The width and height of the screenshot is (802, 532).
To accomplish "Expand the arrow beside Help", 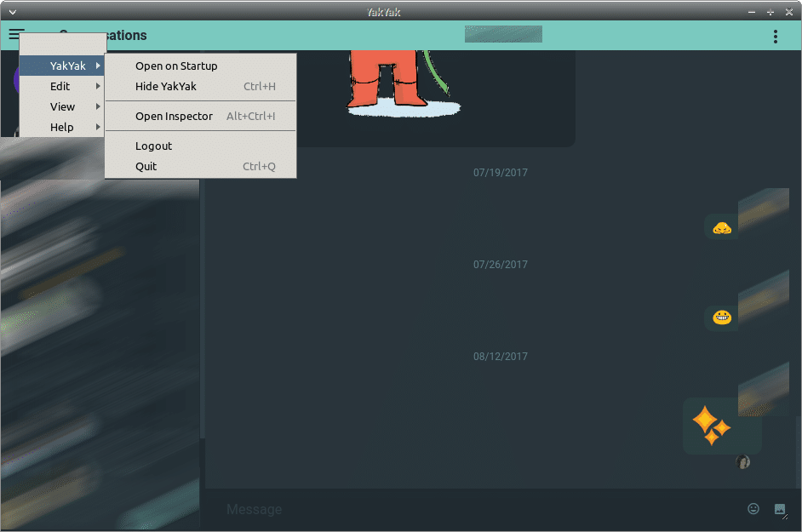I will coord(98,127).
